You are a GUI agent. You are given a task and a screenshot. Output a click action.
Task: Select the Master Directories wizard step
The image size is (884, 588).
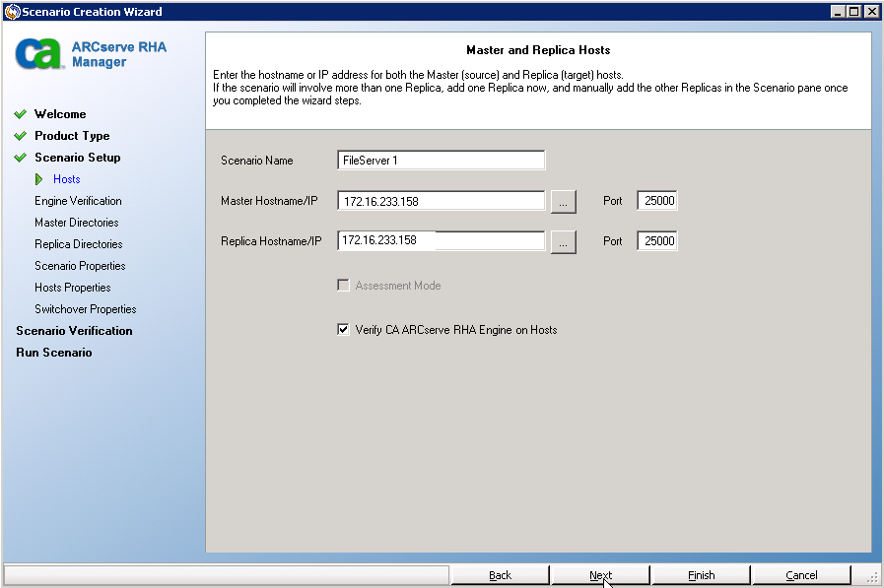[x=76, y=222]
